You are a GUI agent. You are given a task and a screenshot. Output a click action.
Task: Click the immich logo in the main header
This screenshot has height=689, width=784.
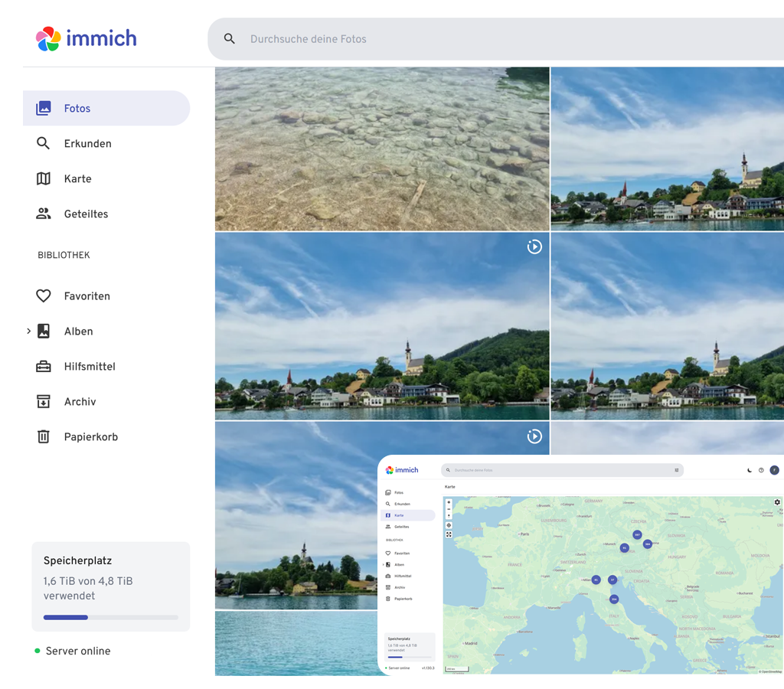coord(86,38)
